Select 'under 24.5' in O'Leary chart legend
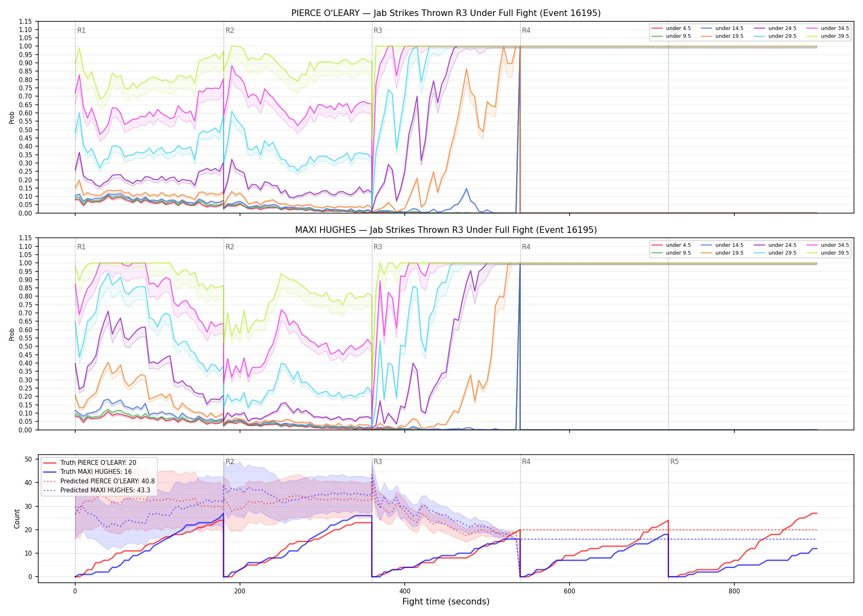The height and width of the screenshot is (616, 863). point(775,28)
